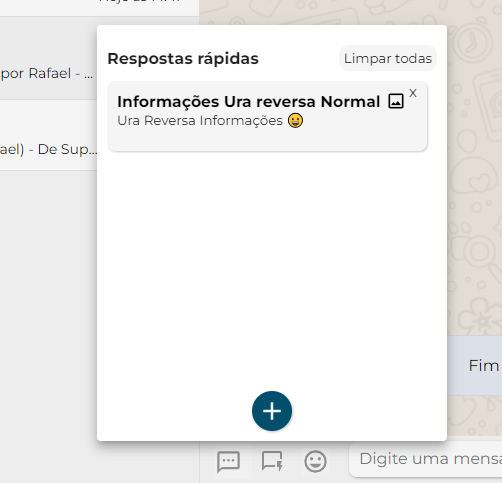
Task: Select the Informações Ura reversa Normal title
Action: point(248,102)
